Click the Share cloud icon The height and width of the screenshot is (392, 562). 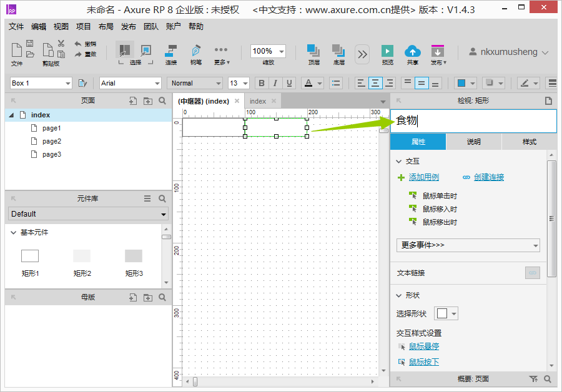pos(413,51)
